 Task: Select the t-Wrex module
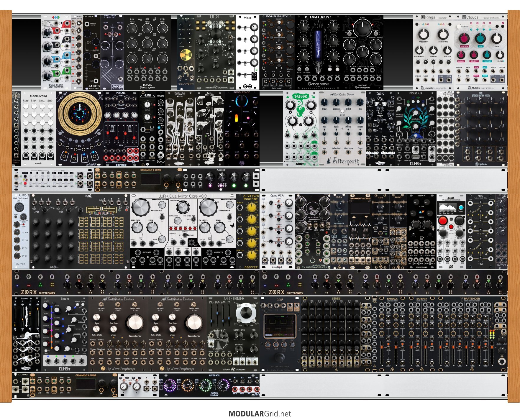pyautogui.click(x=301, y=129)
